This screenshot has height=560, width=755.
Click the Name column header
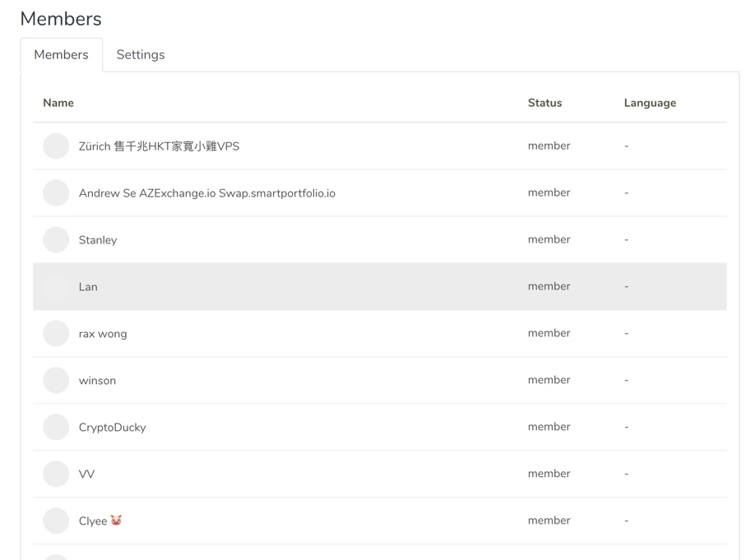click(x=58, y=103)
